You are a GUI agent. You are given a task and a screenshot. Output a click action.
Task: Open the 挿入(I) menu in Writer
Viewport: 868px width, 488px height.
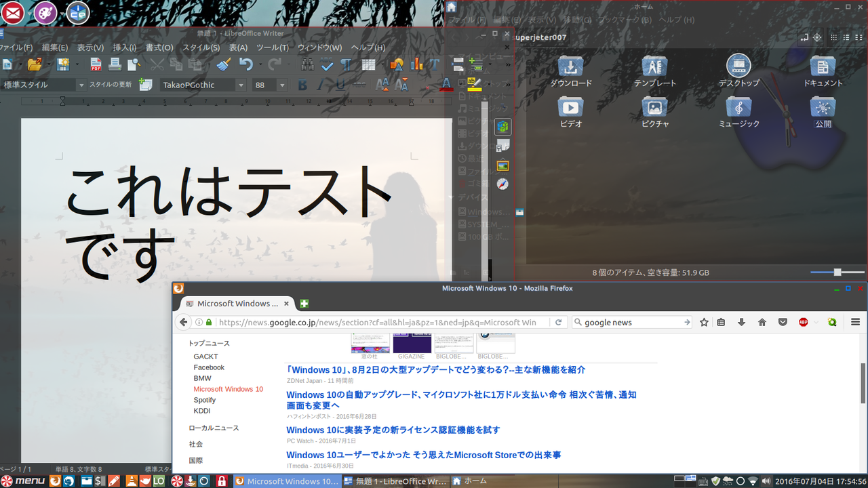tap(125, 47)
